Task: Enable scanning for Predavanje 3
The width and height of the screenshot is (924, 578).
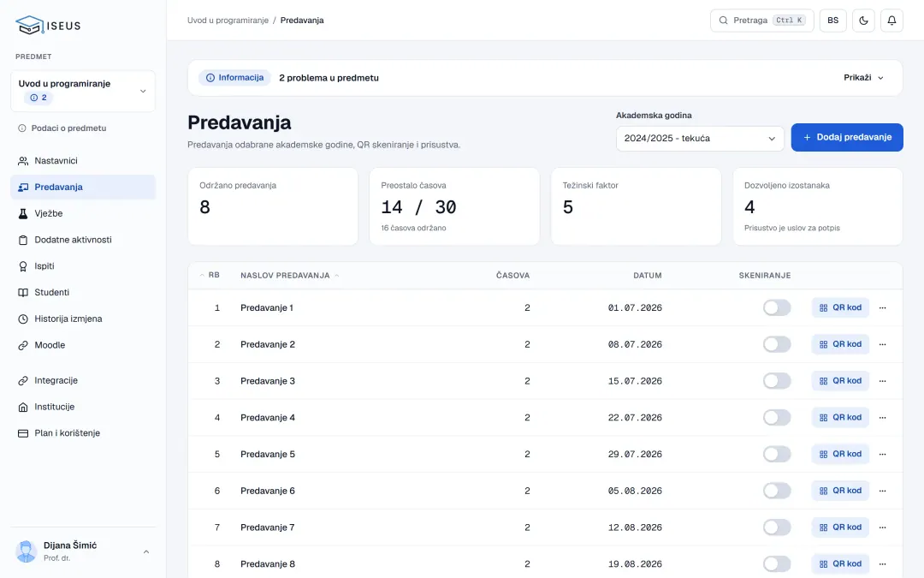Action: coord(777,381)
